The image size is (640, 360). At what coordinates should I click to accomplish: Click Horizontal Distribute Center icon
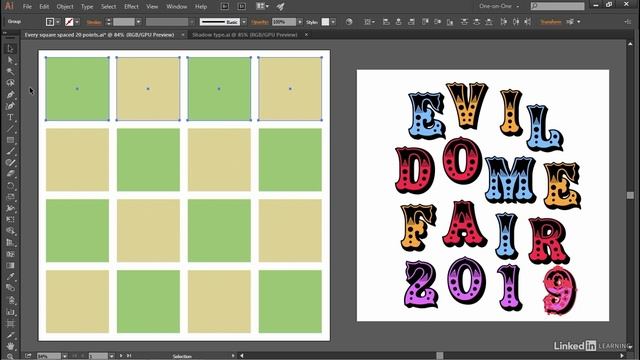pyautogui.click(x=516, y=22)
